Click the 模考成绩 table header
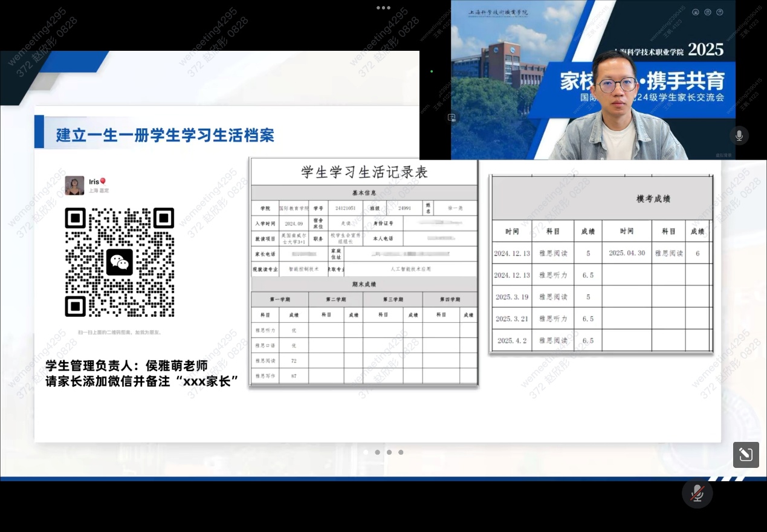 (x=653, y=199)
